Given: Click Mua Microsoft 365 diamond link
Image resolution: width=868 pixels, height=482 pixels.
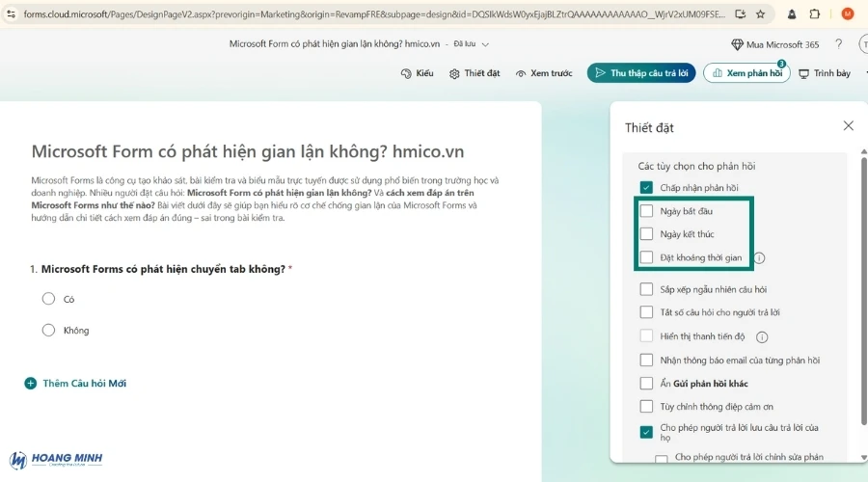Looking at the screenshot, I should click(x=775, y=44).
